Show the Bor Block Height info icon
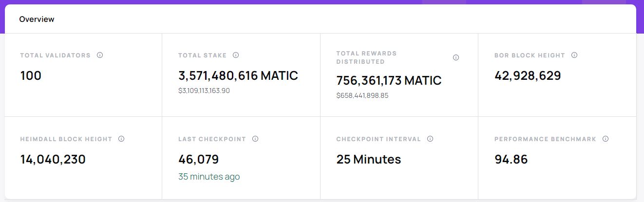The height and width of the screenshot is (202, 644). (x=574, y=55)
